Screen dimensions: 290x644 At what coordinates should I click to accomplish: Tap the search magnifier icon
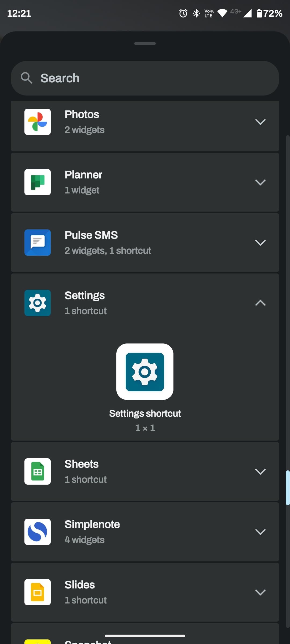click(x=26, y=78)
